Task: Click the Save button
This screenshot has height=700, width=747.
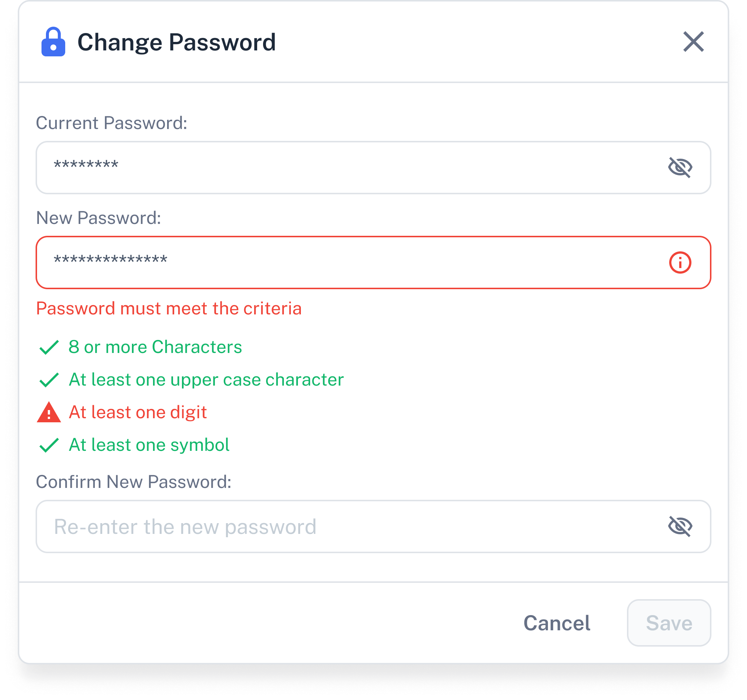Action: click(x=668, y=623)
